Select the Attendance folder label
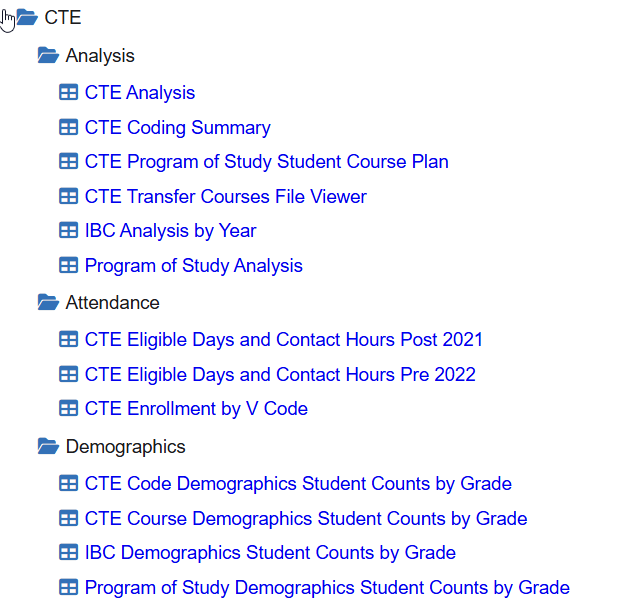Viewport: 641px width, 616px height. [x=112, y=303]
